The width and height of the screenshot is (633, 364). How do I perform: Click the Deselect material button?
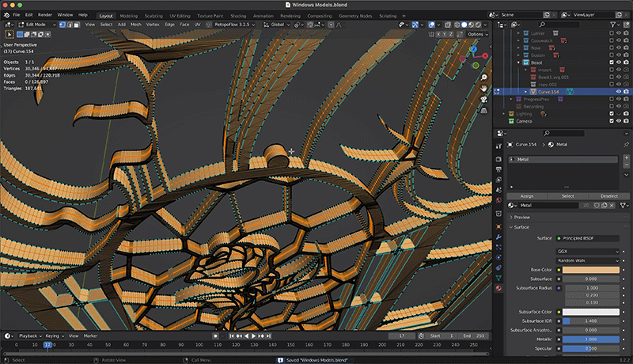[x=608, y=195]
